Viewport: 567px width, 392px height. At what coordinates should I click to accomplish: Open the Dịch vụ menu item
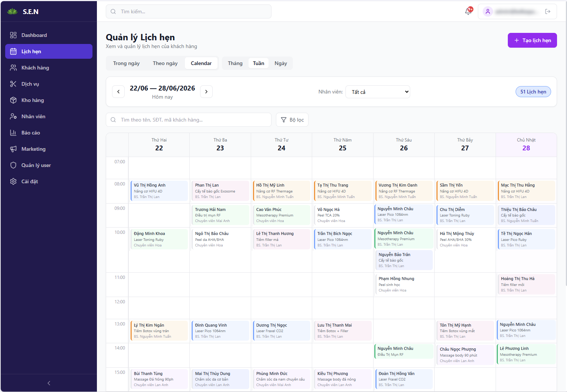pos(49,84)
